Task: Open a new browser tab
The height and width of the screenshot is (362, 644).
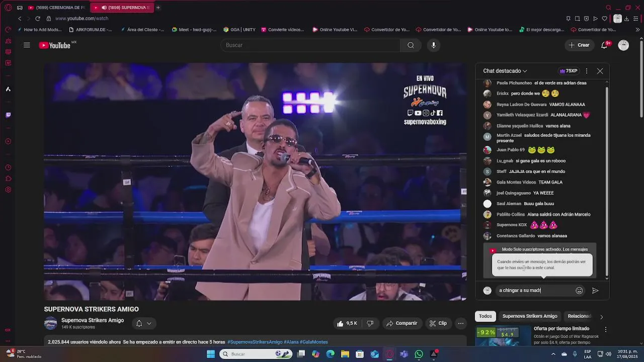Action: click(158, 8)
